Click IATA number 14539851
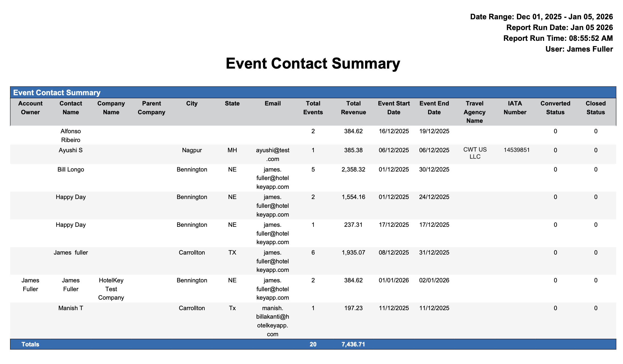The image size is (623, 364). coord(516,150)
